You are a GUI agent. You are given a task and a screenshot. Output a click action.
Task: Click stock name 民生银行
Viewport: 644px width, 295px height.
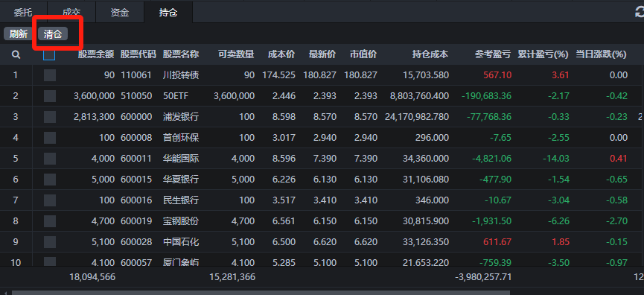click(x=181, y=200)
